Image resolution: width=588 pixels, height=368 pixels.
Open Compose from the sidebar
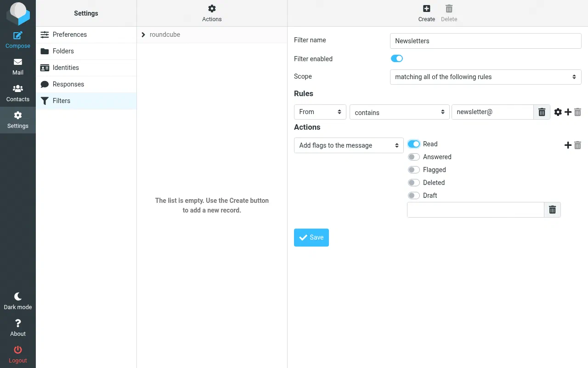18,40
